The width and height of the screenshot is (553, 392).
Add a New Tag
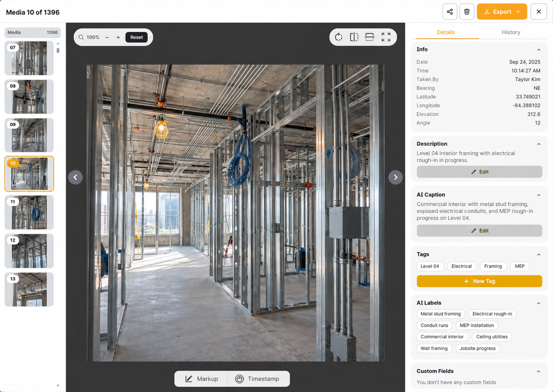479,281
